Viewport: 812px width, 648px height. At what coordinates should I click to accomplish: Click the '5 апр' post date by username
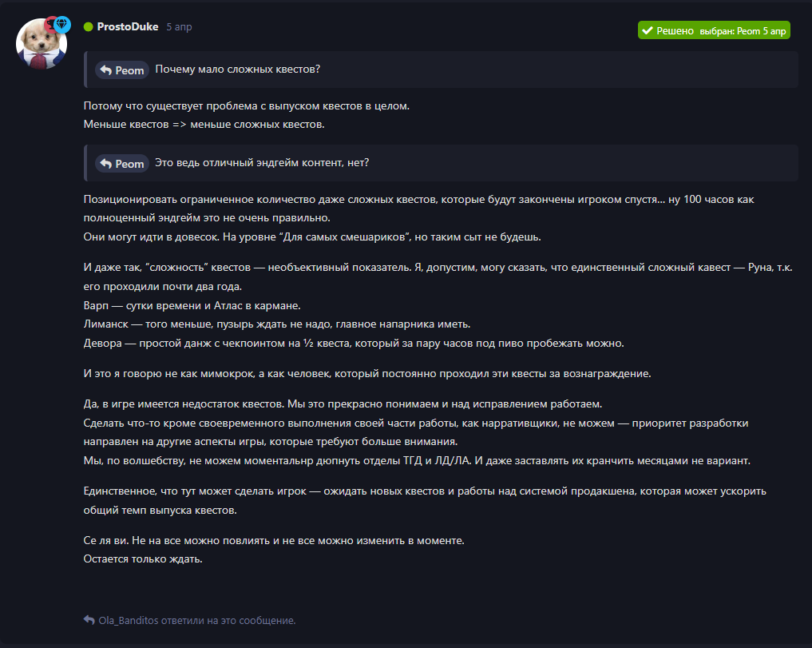click(x=179, y=27)
